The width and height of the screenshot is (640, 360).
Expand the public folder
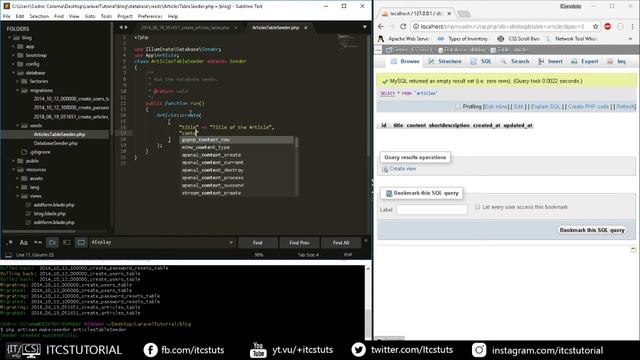[14, 161]
